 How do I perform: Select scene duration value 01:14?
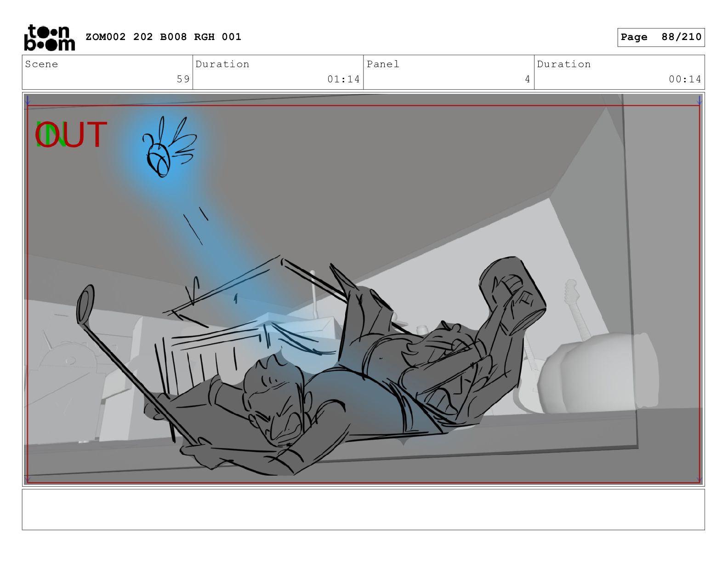coord(343,79)
